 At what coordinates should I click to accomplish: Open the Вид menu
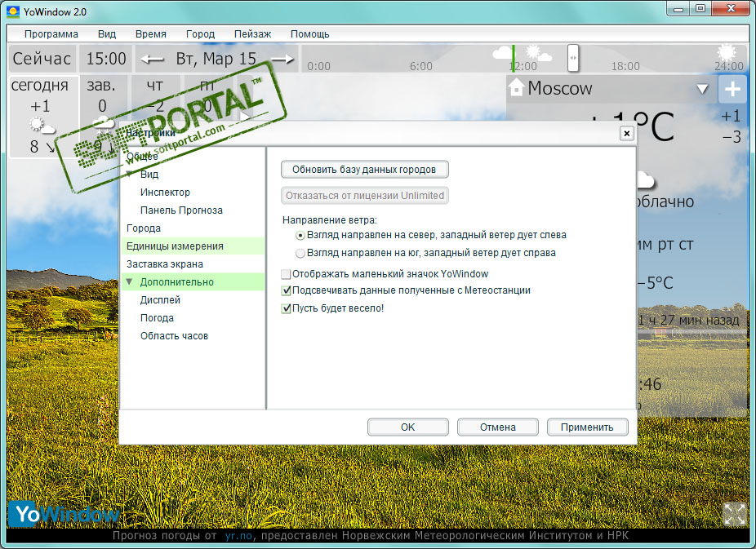pyautogui.click(x=107, y=34)
